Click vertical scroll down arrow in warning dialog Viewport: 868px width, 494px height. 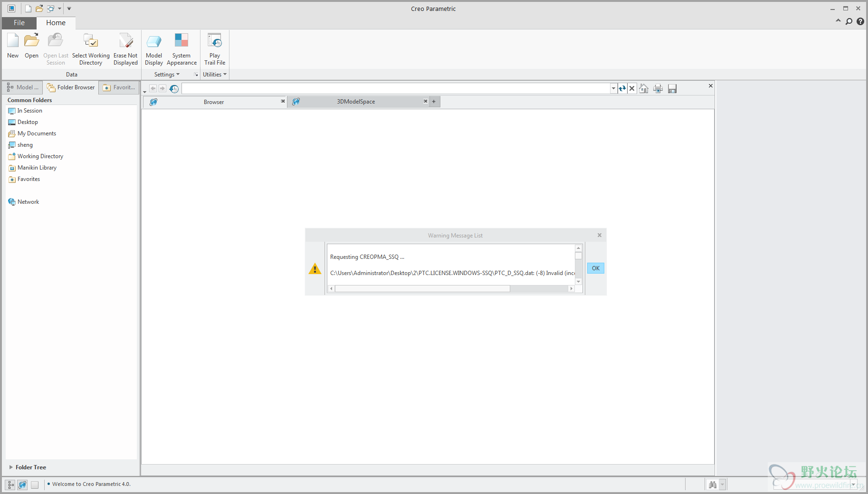tap(579, 282)
